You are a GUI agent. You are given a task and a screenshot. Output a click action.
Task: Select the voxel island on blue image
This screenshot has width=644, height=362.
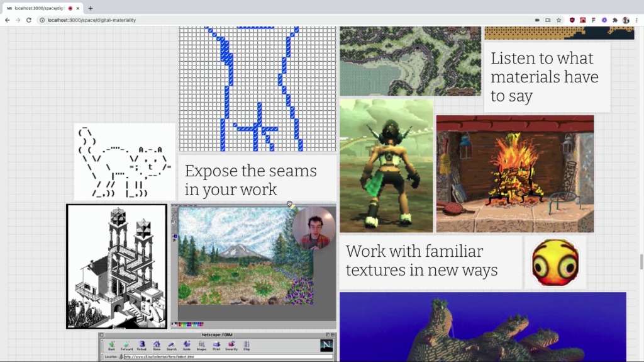pyautogui.click(x=483, y=327)
